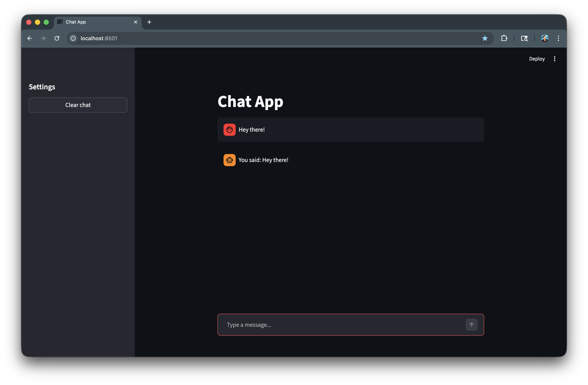The height and width of the screenshot is (385, 588).
Task: Focus the Type a message input field
Action: click(x=343, y=325)
